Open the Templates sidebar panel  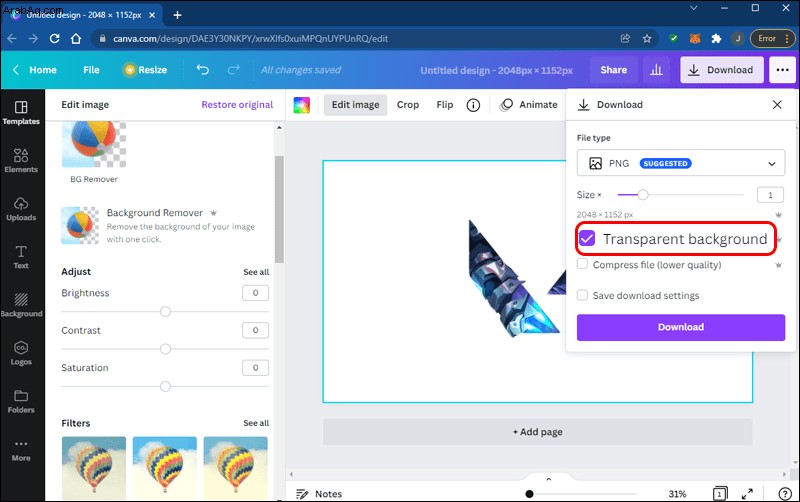[x=21, y=113]
